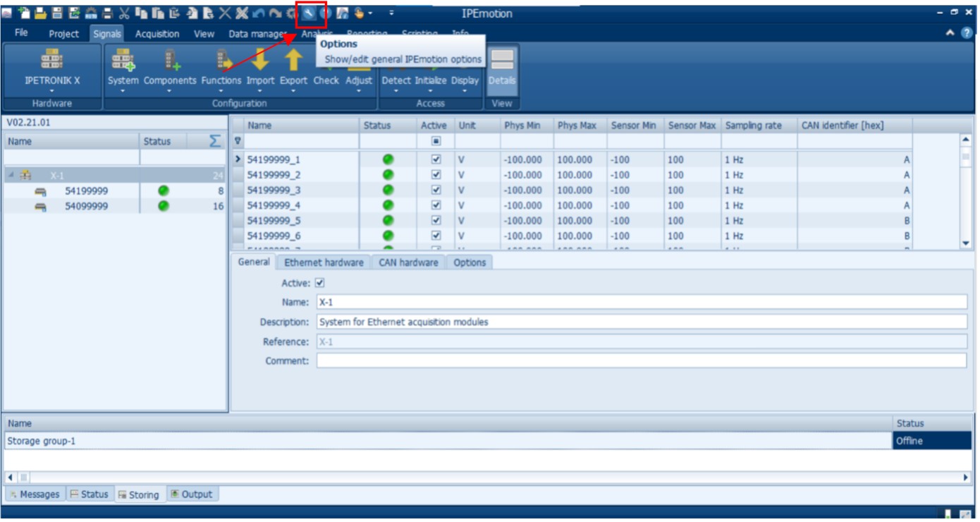Viewport: 980px width, 522px height.
Task: Open Options via the wrench icon
Action: [310, 13]
